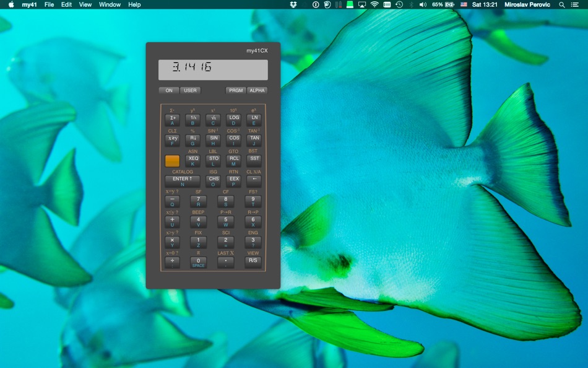
Task: Click the STO key
Action: [214, 160]
